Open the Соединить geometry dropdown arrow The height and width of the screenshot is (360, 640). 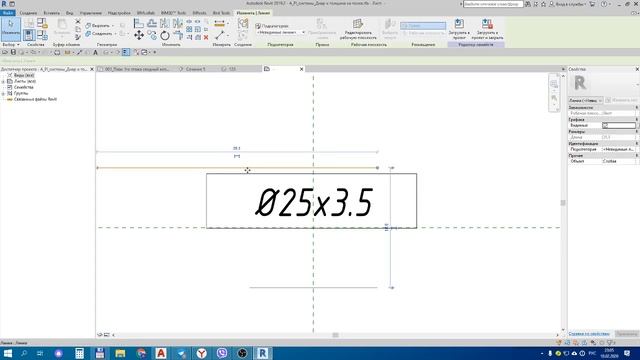pyautogui.click(x=115, y=34)
